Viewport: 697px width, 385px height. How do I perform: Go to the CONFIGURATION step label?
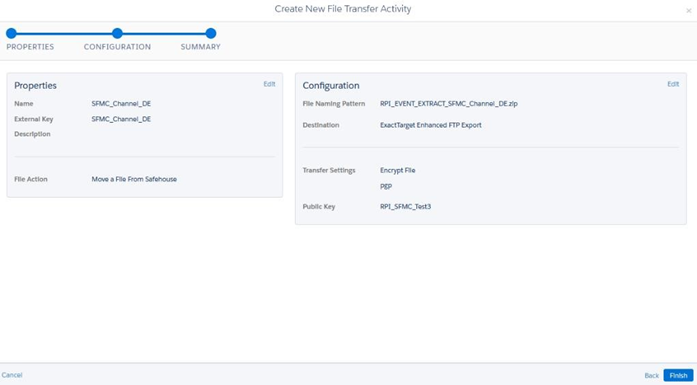pyautogui.click(x=117, y=47)
